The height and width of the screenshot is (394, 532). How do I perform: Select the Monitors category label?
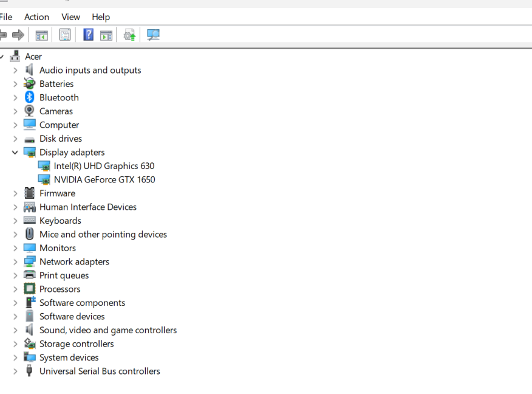[58, 248]
